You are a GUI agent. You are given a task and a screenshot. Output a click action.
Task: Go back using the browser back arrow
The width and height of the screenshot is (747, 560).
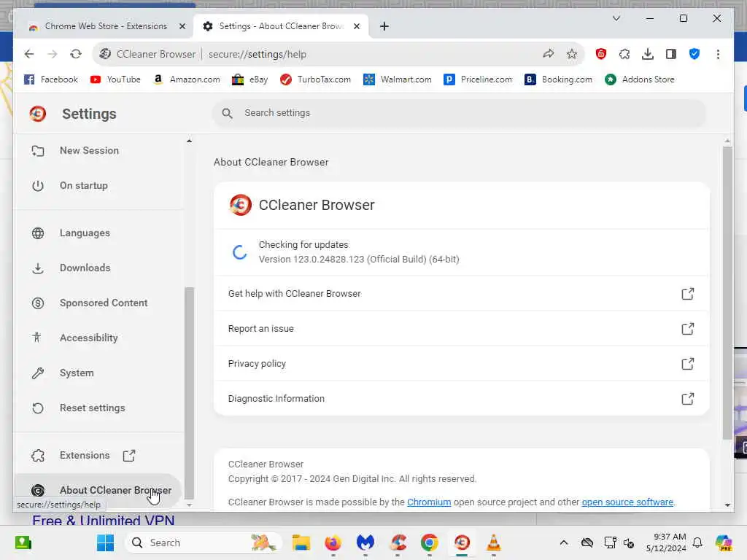click(29, 54)
